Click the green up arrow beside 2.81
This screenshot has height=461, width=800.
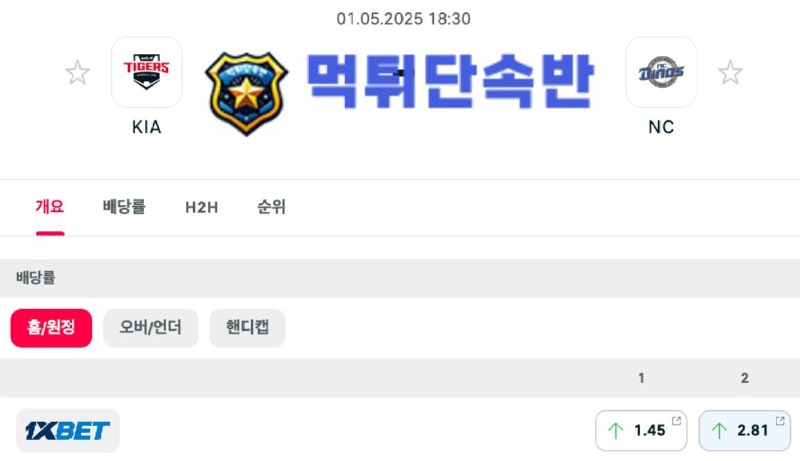(719, 431)
